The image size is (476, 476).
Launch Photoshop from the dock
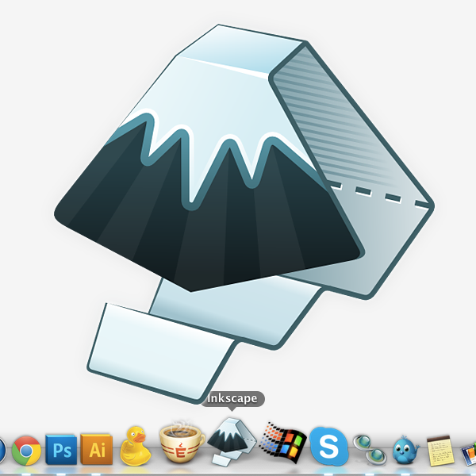click(61, 450)
